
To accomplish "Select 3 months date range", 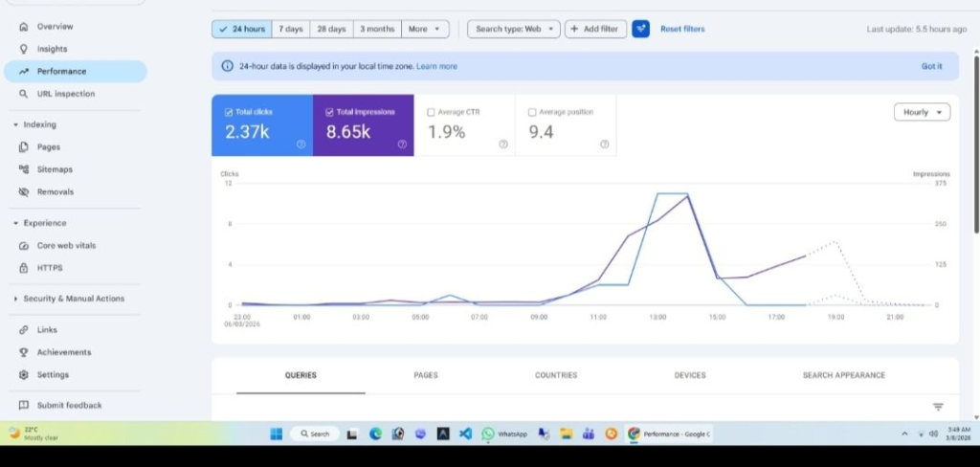I will [x=377, y=29].
